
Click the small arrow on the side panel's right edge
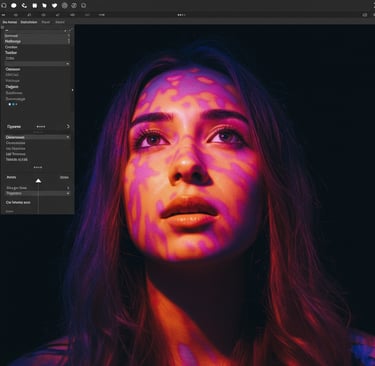72,90
